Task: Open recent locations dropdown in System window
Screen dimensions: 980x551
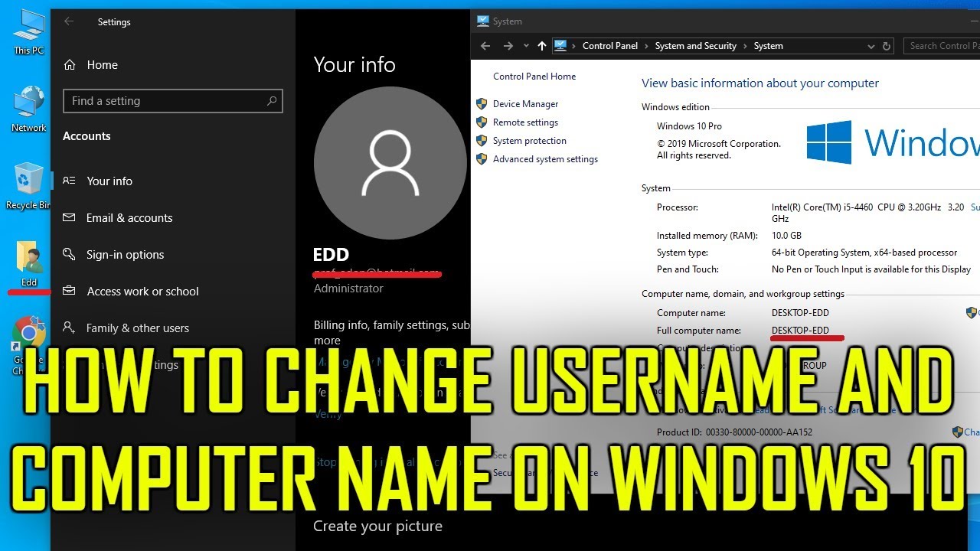Action: (526, 46)
